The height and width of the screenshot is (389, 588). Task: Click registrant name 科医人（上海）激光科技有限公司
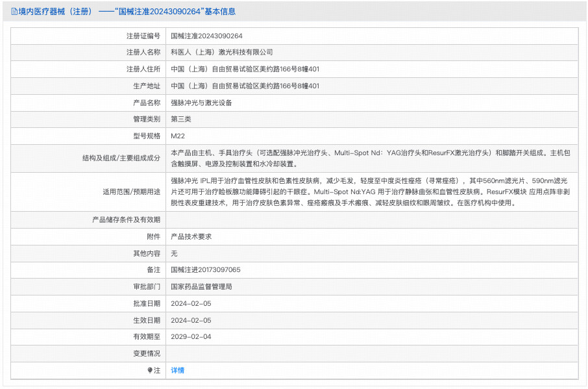221,53
